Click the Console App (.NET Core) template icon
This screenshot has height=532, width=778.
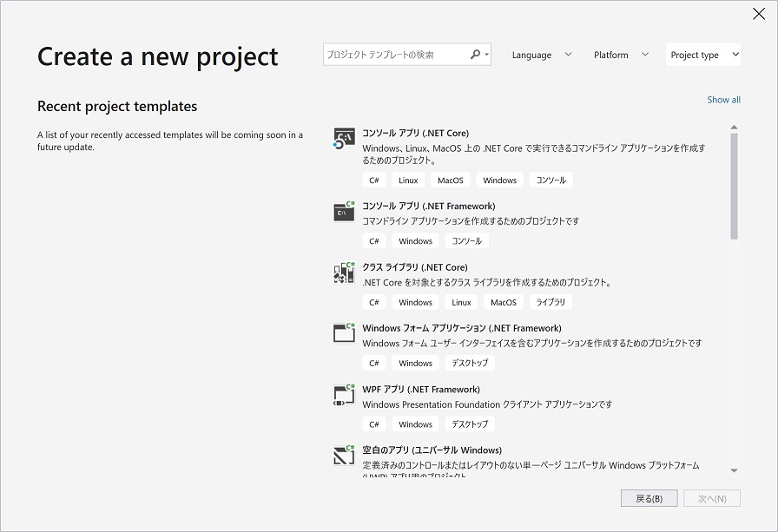[344, 138]
